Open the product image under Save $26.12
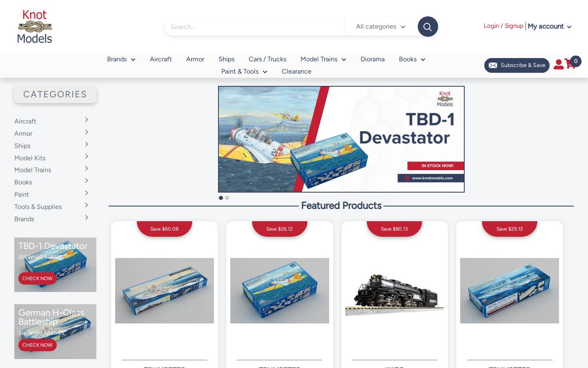This screenshot has width=588, height=368. [x=280, y=291]
